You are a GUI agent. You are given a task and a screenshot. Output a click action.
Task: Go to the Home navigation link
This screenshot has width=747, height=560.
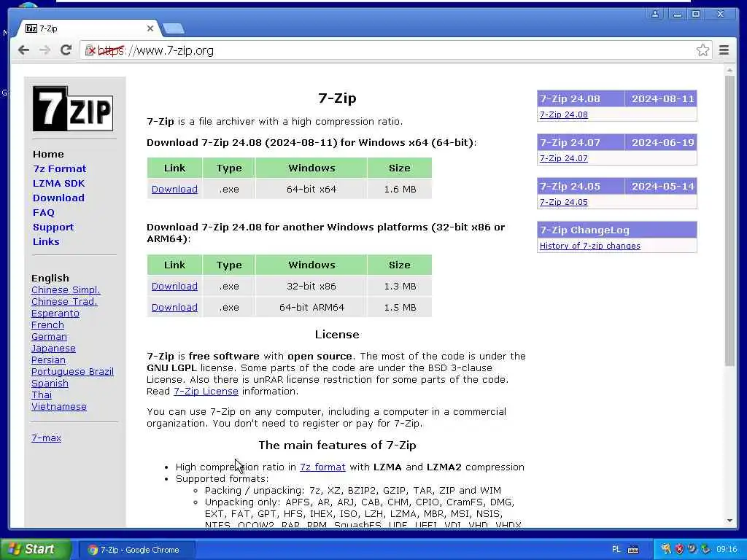click(x=48, y=155)
